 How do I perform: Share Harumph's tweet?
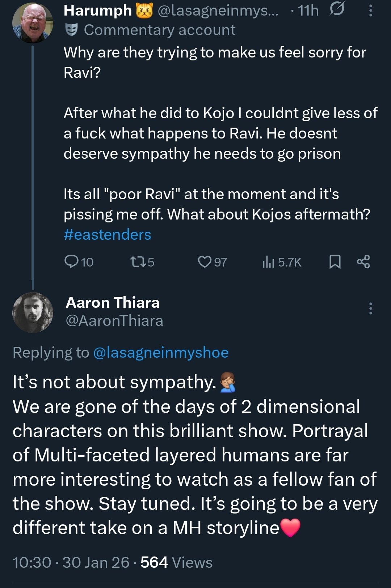coord(363,261)
